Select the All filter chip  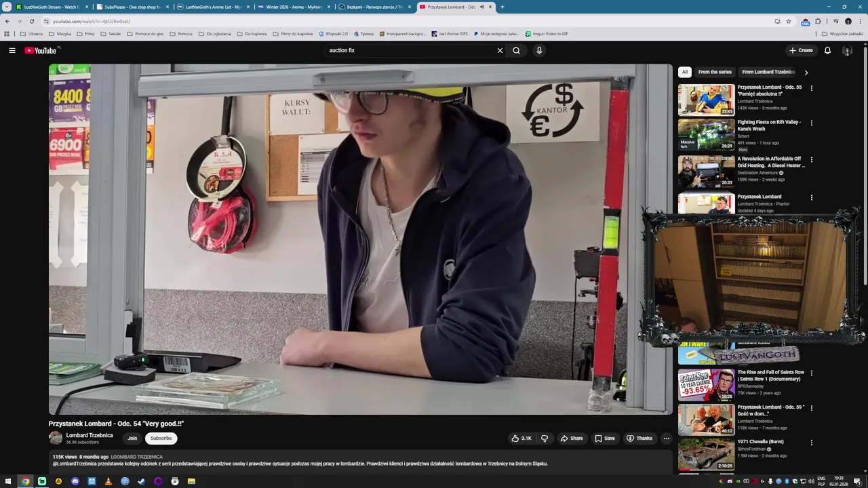pos(685,72)
